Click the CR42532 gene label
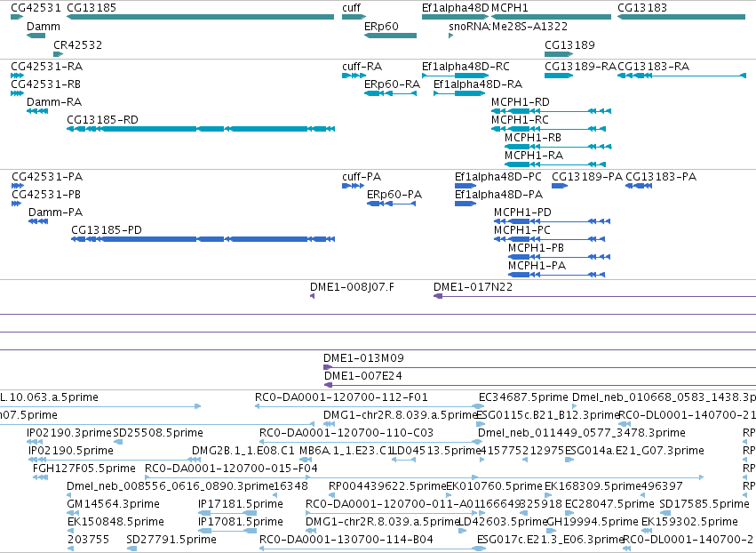Screen dimensions: 756x553 (x=77, y=44)
